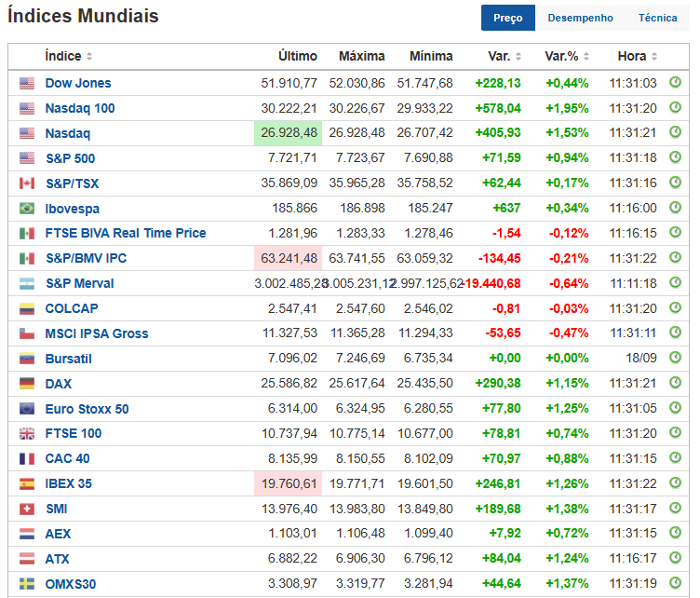
Task: Click the UK flag beside FTSE 100
Action: [x=27, y=433]
